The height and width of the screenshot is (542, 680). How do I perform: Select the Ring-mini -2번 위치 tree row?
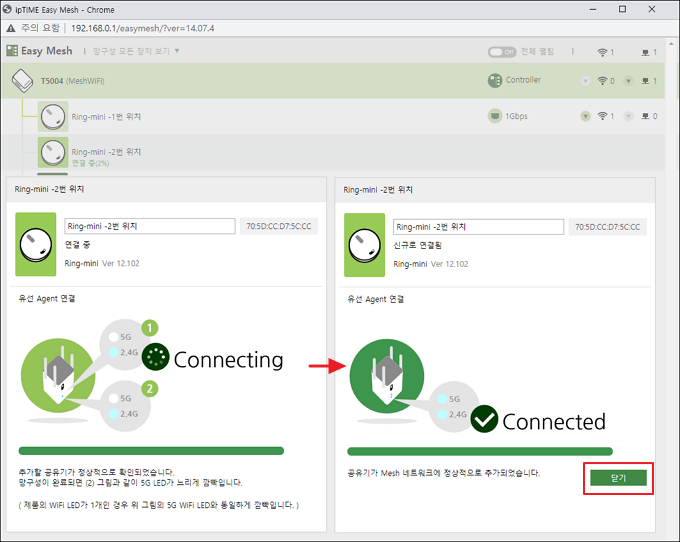click(x=333, y=152)
